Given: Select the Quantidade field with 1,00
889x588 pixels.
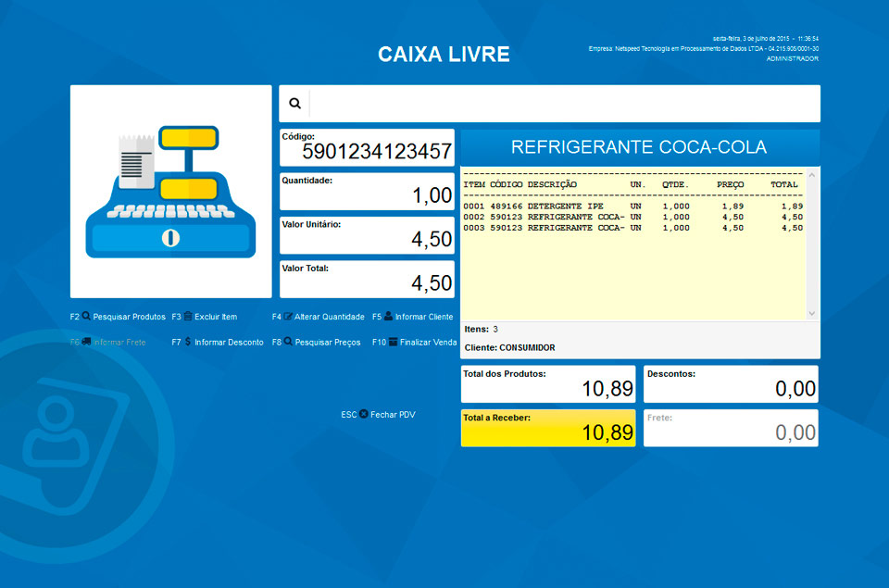Looking at the screenshot, I should pyautogui.click(x=367, y=192).
